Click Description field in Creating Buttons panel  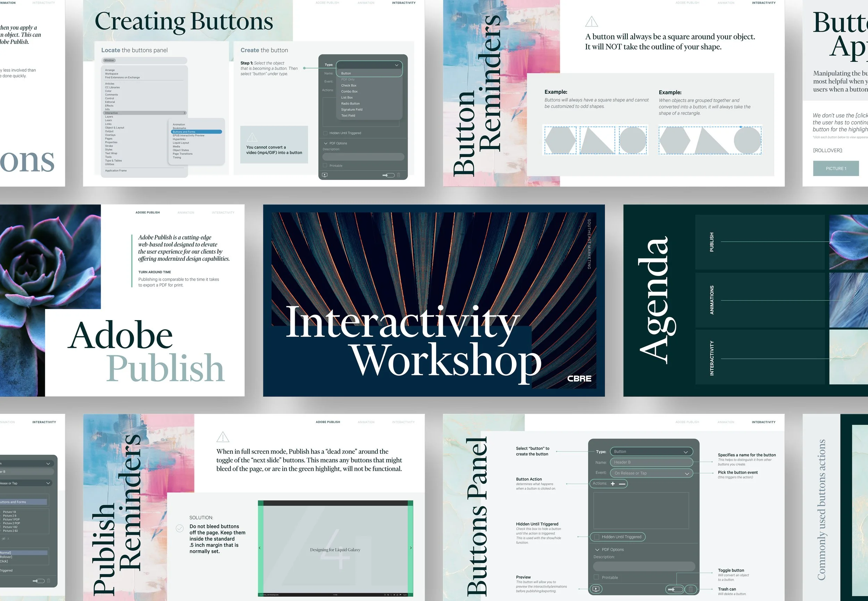click(x=364, y=157)
